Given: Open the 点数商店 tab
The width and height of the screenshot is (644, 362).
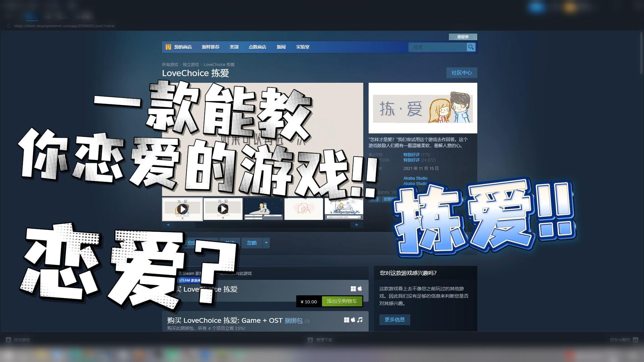Looking at the screenshot, I should 257,47.
